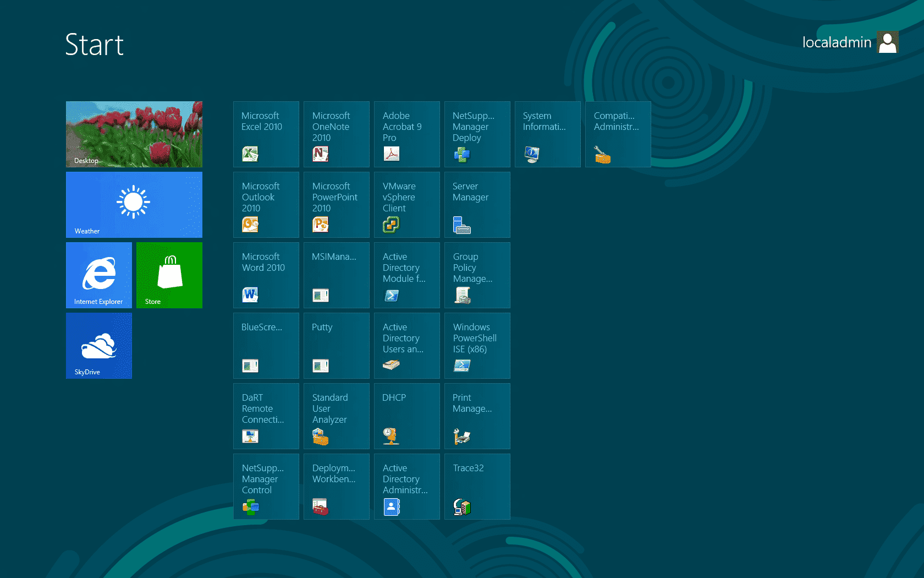Viewport: 924px width, 578px height.
Task: Launch the Trace32 icon
Action: 461,506
